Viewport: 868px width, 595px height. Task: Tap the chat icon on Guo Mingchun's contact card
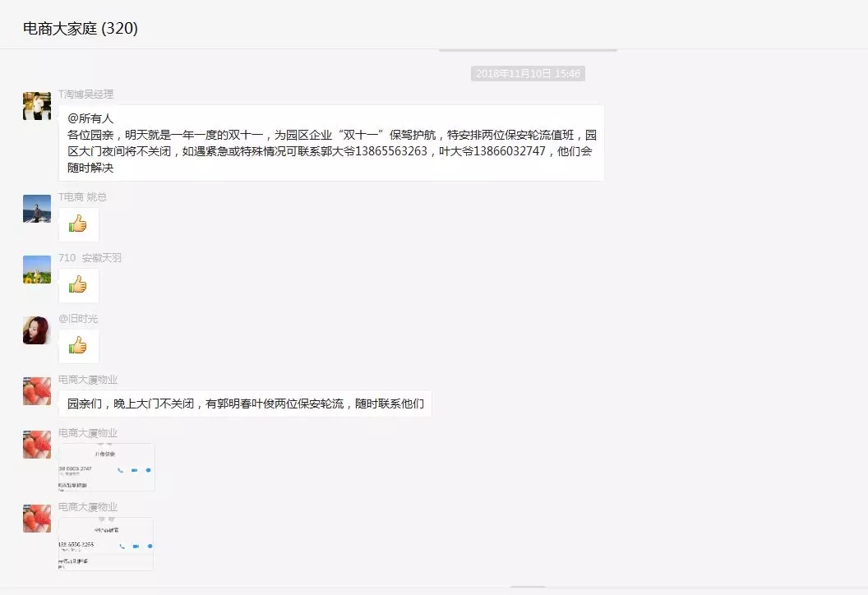(x=150, y=546)
